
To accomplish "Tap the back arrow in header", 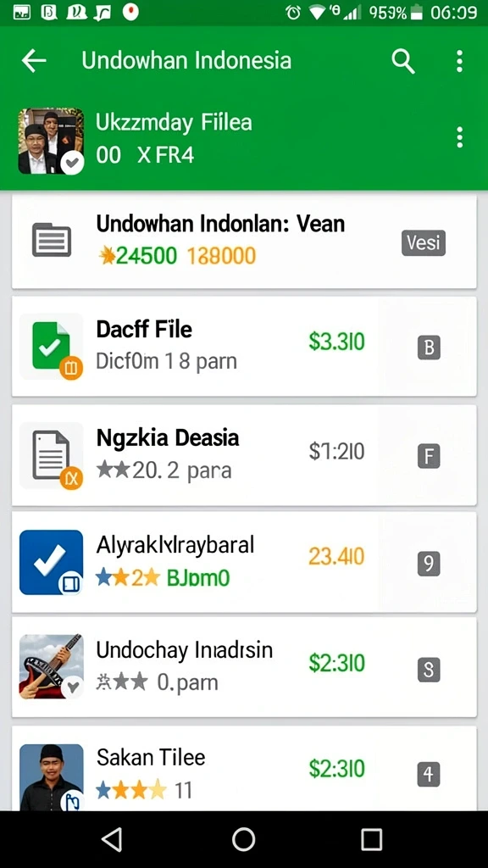I will point(33,60).
